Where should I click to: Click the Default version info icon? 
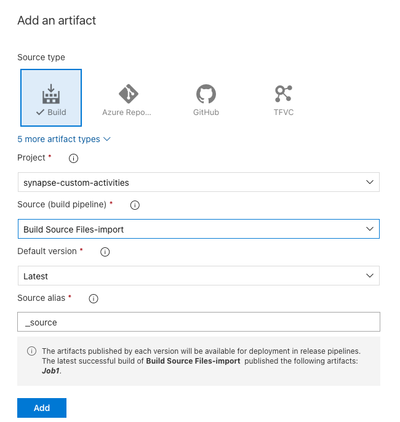tap(105, 252)
